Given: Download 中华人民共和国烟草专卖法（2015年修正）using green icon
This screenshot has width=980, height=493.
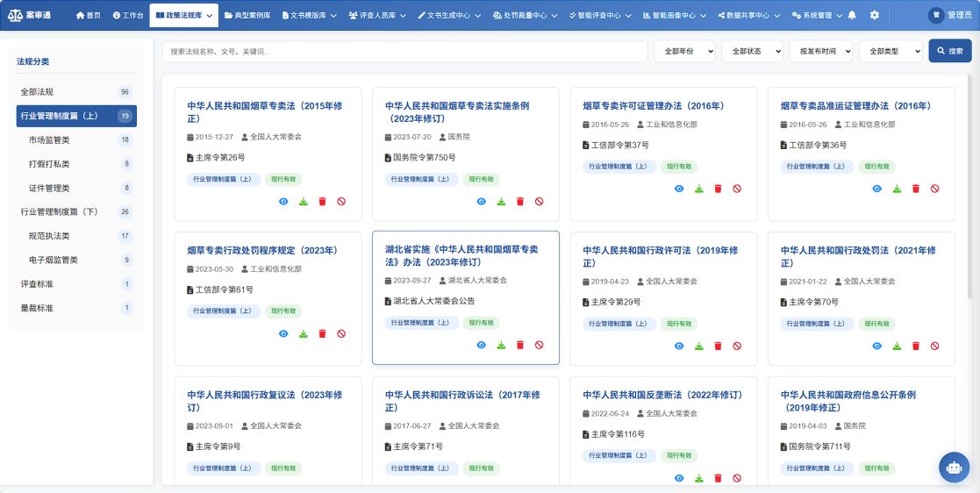Looking at the screenshot, I should pos(303,202).
